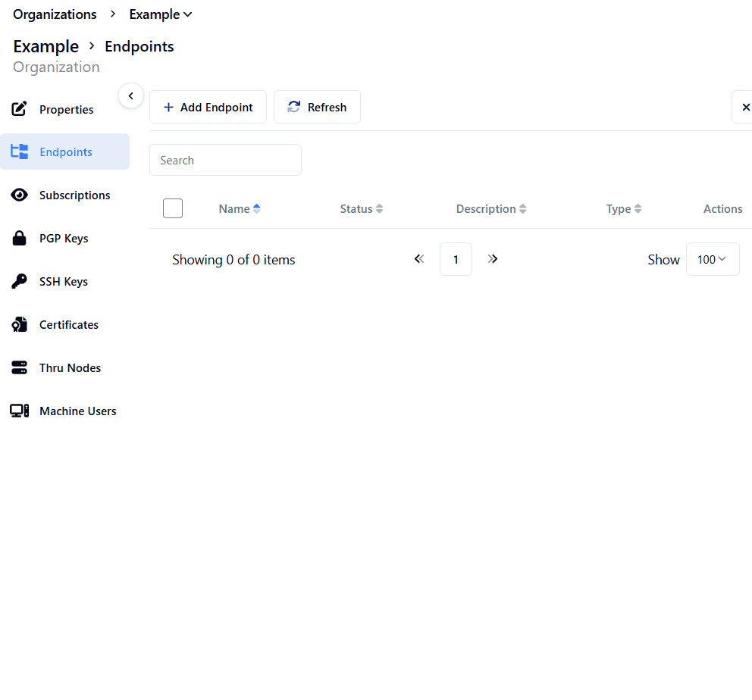Click the Certificates icon in sidebar
This screenshot has width=752, height=700.
(20, 325)
